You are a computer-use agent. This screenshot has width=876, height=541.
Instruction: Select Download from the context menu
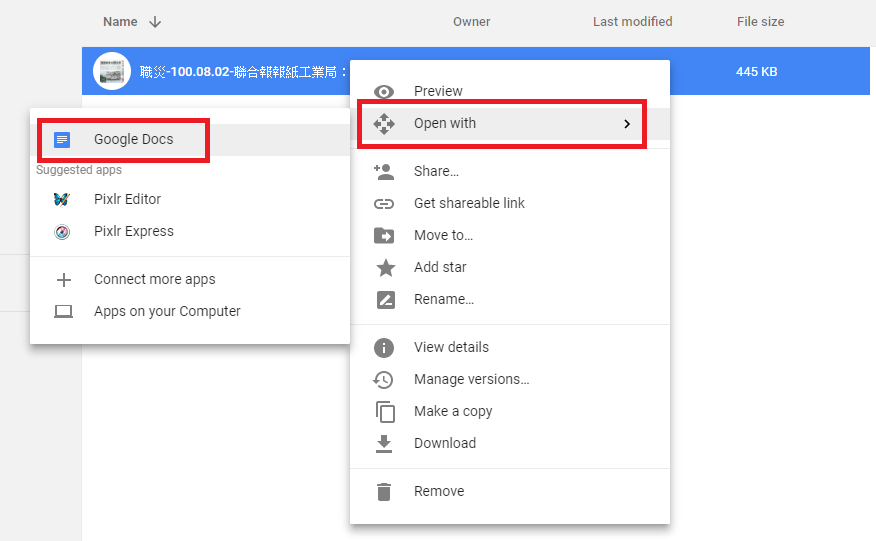coord(510,443)
